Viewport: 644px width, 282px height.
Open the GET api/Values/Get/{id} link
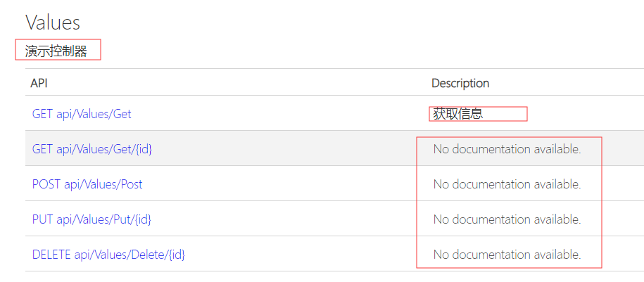tap(91, 148)
